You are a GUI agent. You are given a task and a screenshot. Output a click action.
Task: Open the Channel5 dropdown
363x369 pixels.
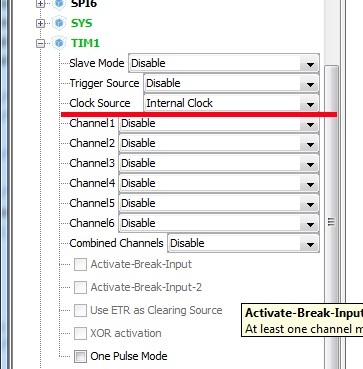coord(219,203)
